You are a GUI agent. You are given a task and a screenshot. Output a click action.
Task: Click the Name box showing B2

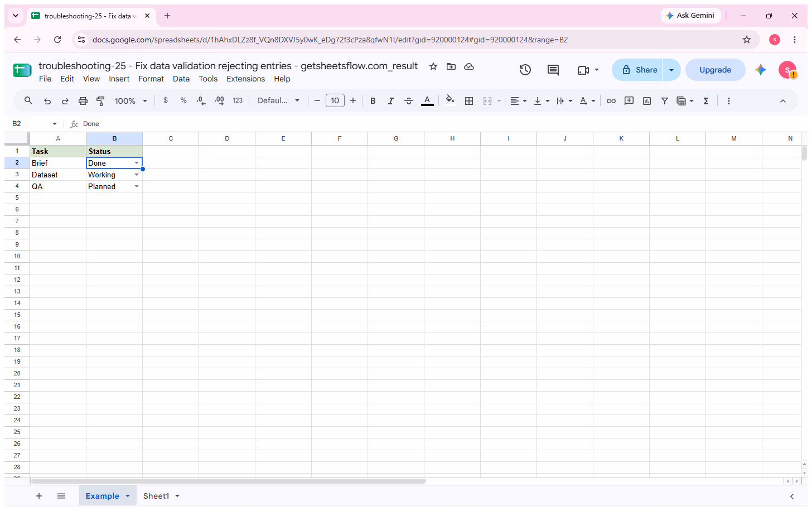[x=34, y=124]
